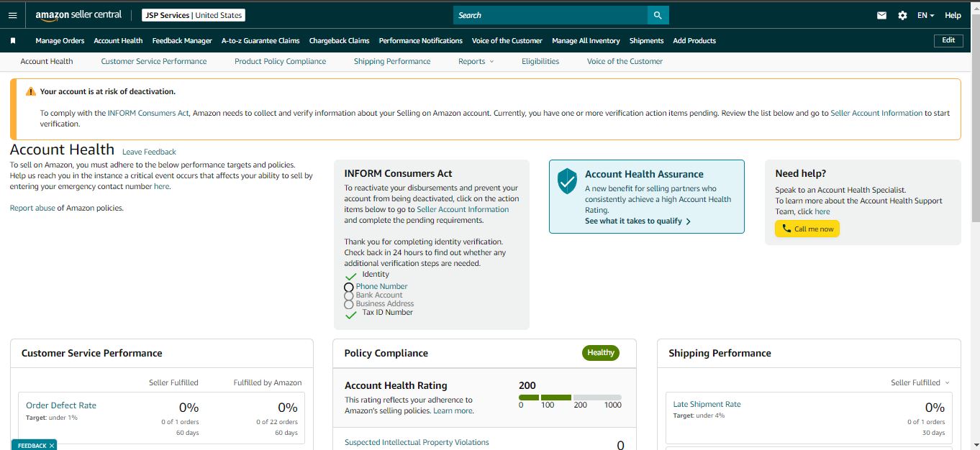The image size is (980, 450).
Task: Click Account Health in favorites bar
Action: (118, 41)
